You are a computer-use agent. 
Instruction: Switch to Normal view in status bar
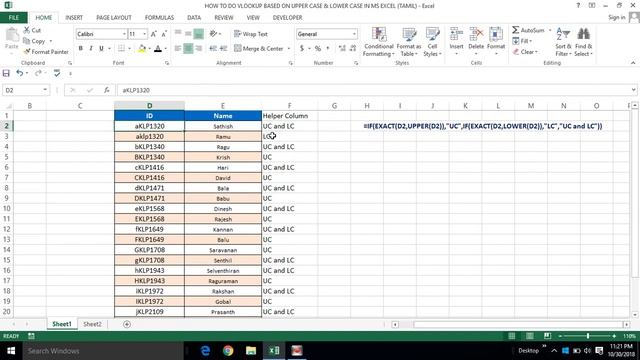(x=511, y=336)
